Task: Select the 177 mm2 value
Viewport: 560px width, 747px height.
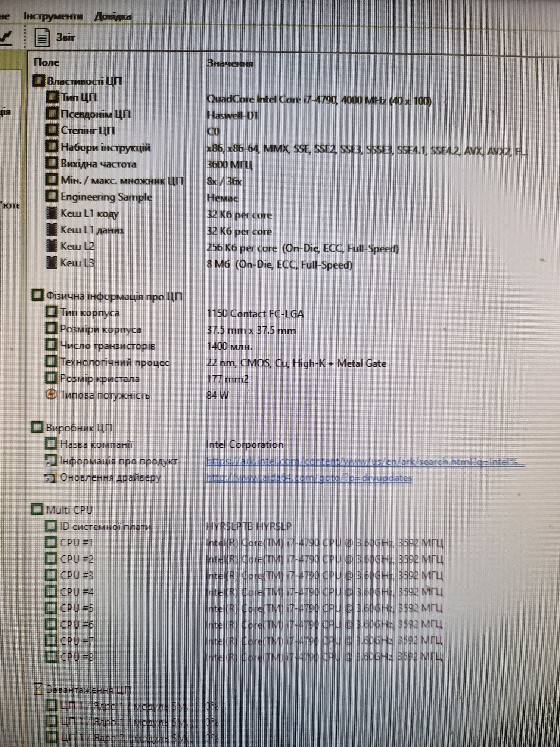Action: click(228, 379)
